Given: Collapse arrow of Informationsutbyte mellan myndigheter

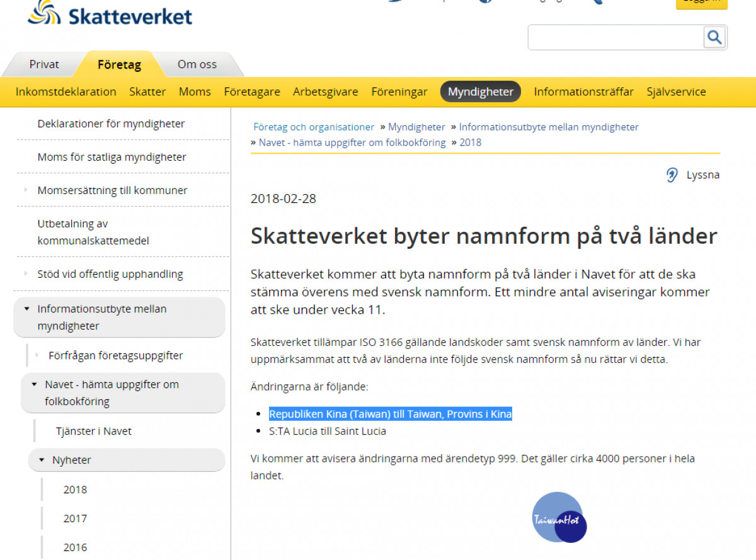Looking at the screenshot, I should click(26, 309).
